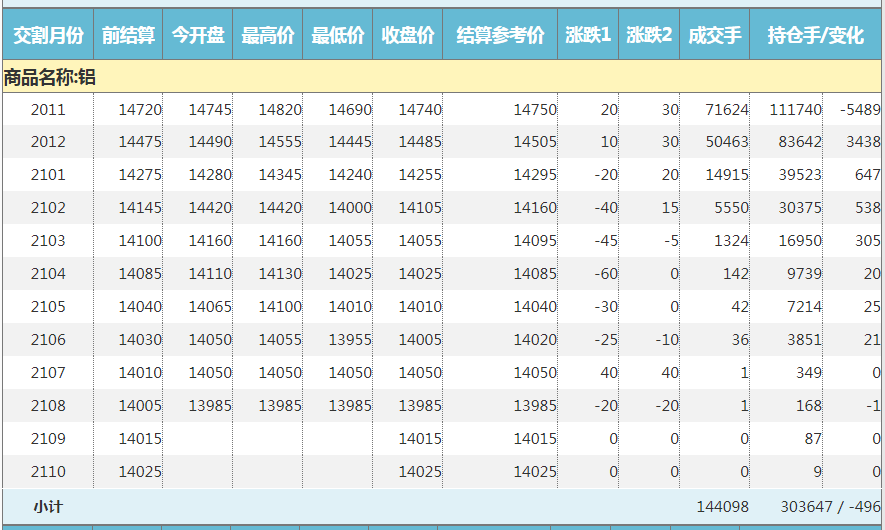
Task: Click the 最高价 column header
Action: point(268,36)
